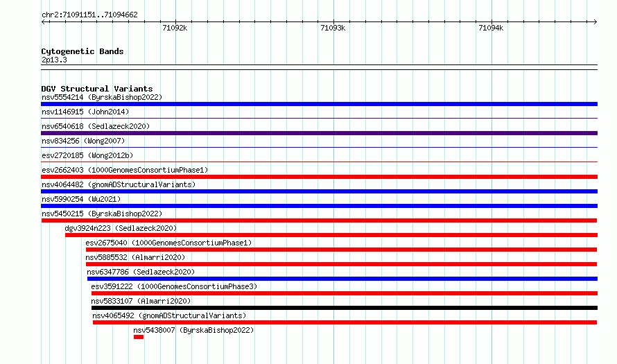Click the dgv3924n223 (Sedlazeck2020) label

click(121, 228)
